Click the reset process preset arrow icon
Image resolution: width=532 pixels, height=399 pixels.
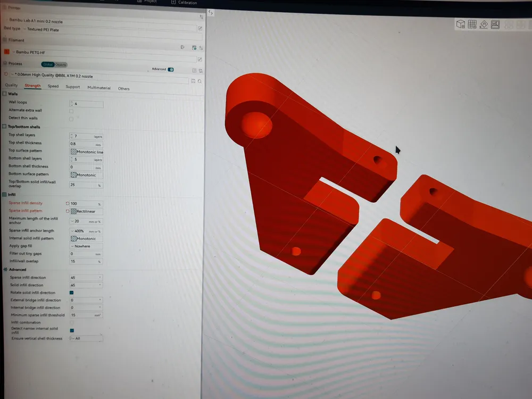(x=6, y=74)
